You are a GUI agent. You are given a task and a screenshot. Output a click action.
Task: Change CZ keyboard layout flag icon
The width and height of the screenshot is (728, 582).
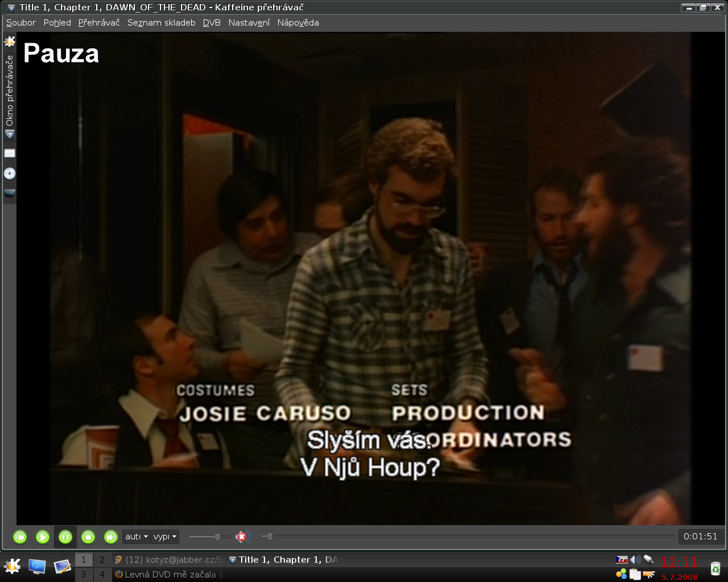pos(622,560)
